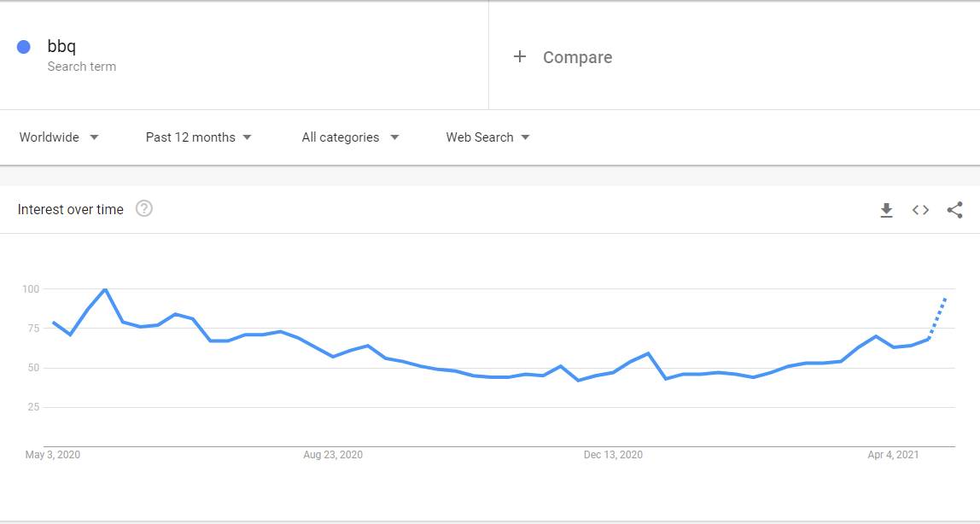
Task: Open the Interest over time help tooltip
Action: [x=144, y=209]
